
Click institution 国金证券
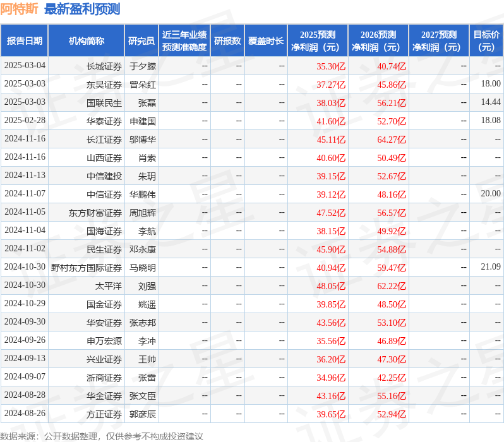[104, 305]
